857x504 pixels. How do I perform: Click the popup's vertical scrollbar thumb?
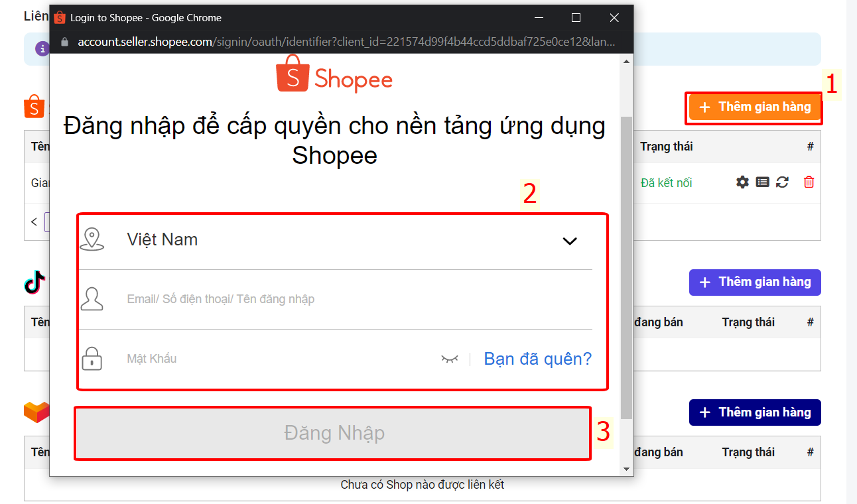[626, 267]
